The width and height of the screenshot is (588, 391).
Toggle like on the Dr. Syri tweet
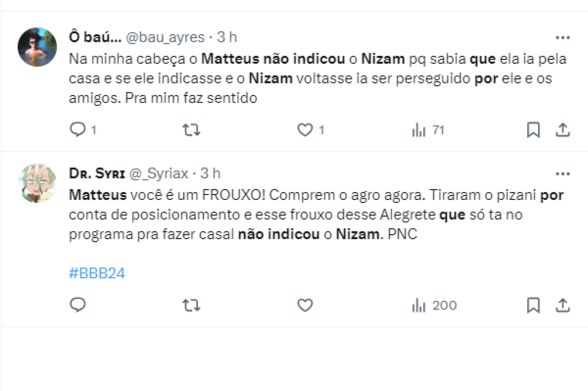point(306,305)
